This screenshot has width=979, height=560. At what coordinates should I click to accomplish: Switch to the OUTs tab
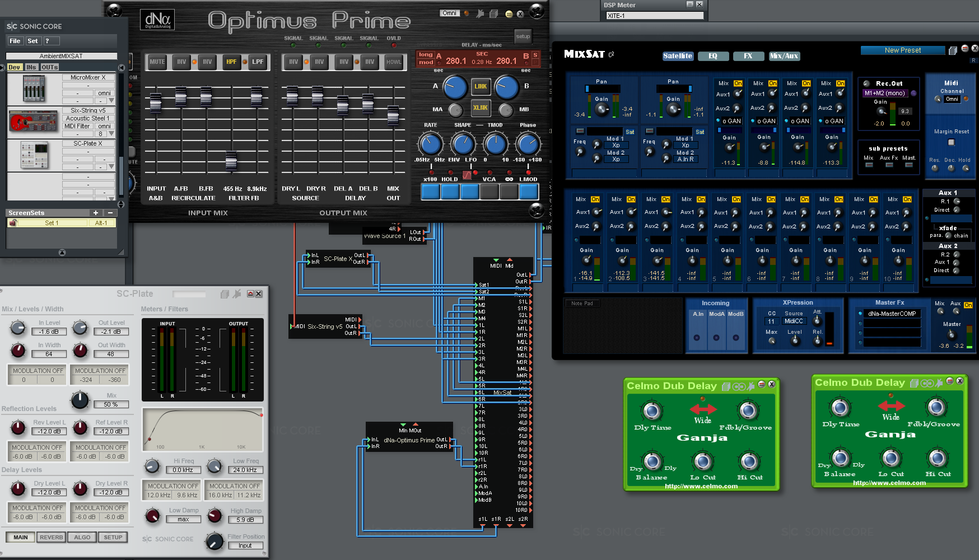[49, 67]
